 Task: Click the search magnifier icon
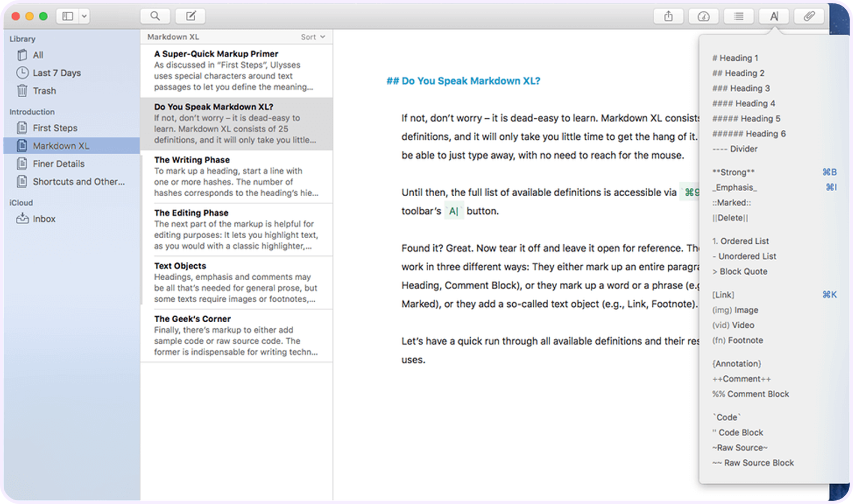(155, 16)
